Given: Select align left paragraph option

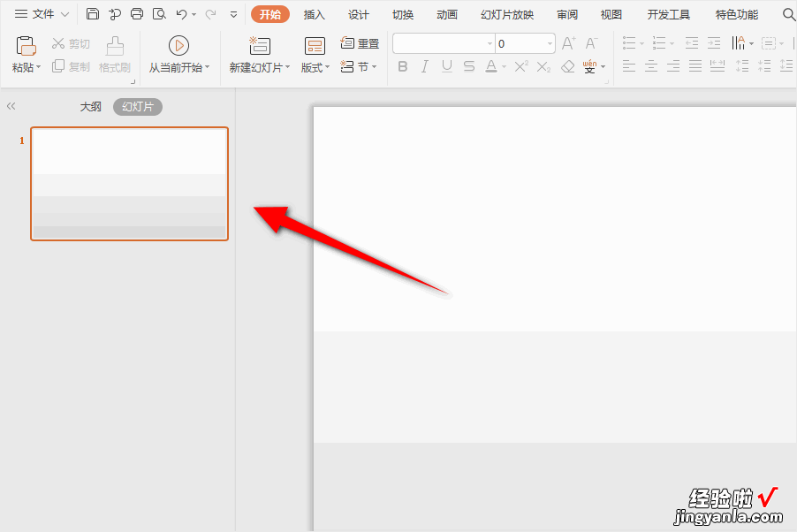Looking at the screenshot, I should click(629, 66).
